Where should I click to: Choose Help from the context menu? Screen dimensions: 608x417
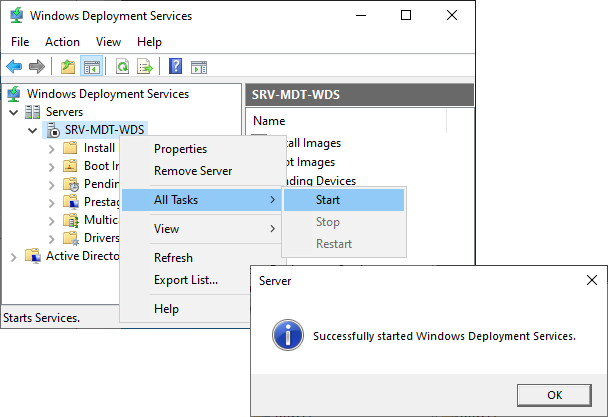186,309
